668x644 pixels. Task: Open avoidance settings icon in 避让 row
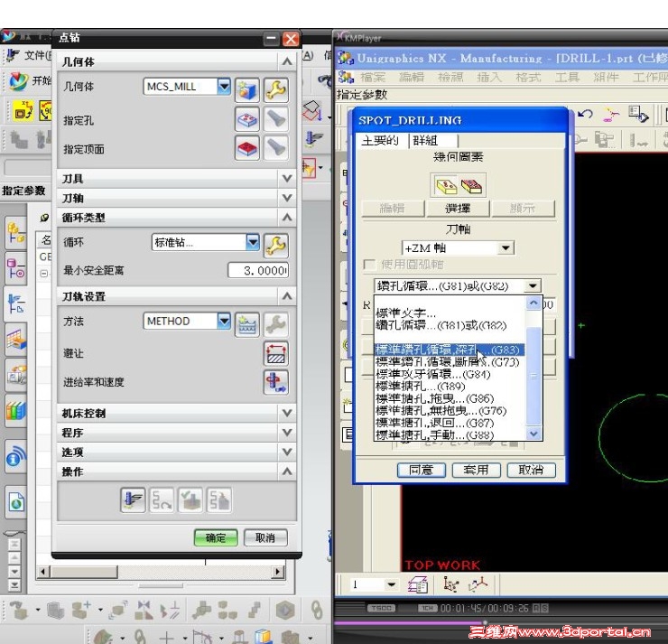point(276,353)
